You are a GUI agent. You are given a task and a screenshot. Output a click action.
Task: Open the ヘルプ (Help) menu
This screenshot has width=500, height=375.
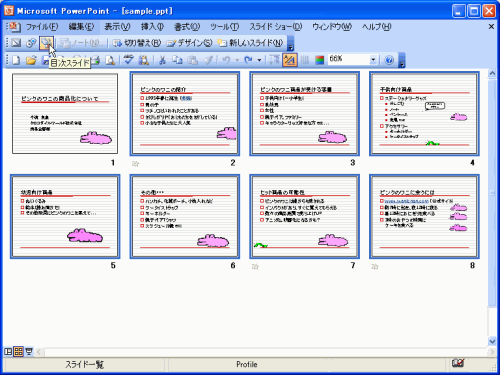[x=377, y=27]
